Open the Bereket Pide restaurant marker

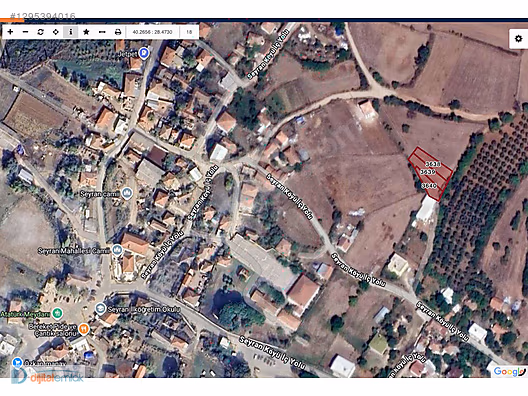84,329
